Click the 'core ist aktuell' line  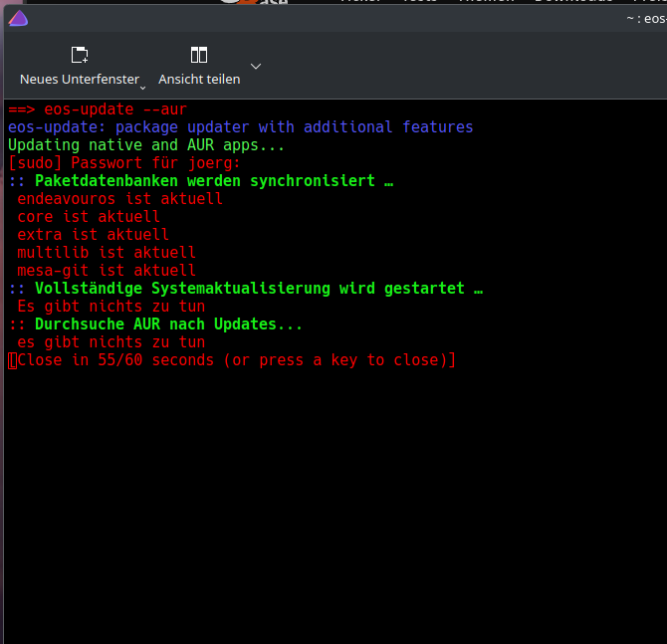[x=89, y=217]
